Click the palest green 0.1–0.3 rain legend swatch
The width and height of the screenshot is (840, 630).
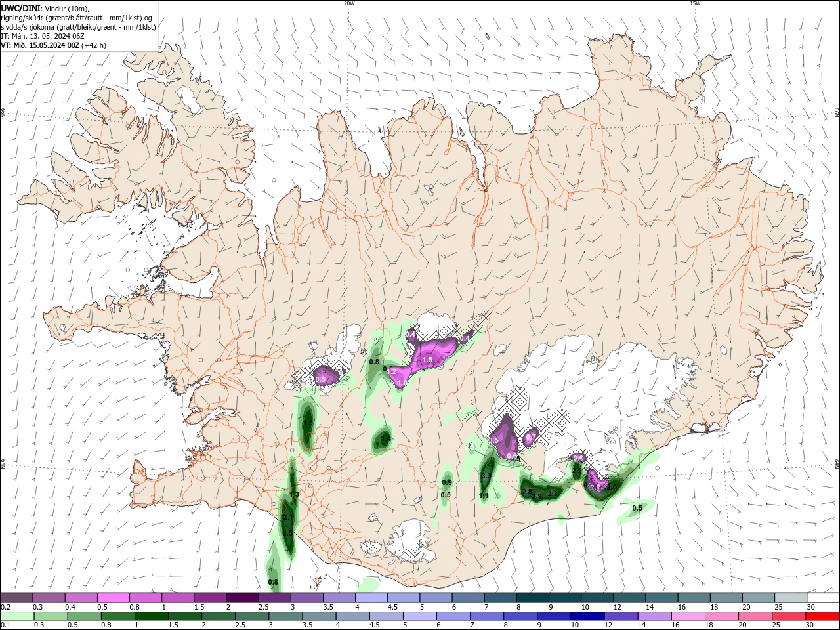tap(16, 616)
